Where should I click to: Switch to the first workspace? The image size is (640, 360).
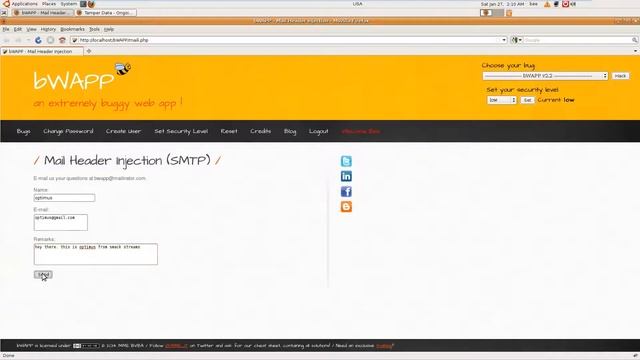(x=486, y=13)
